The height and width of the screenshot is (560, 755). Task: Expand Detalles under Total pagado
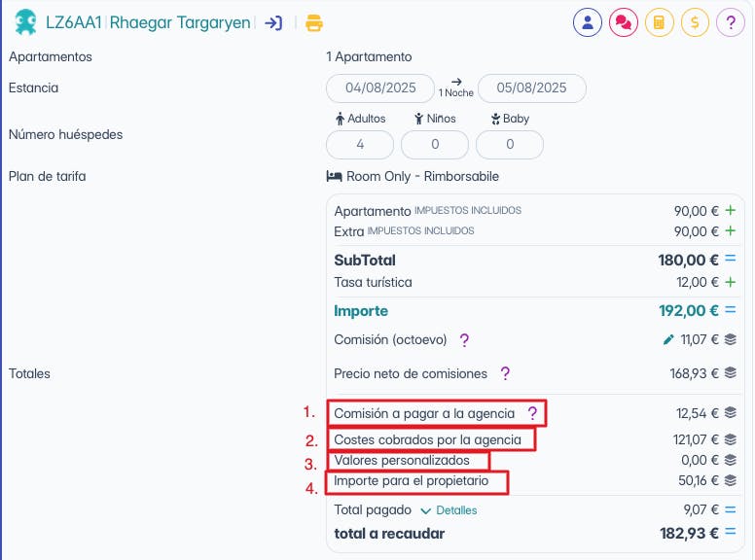(449, 509)
